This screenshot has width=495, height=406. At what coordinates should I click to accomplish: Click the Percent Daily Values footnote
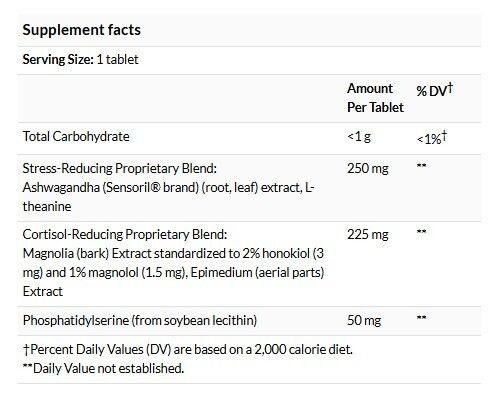(x=188, y=350)
